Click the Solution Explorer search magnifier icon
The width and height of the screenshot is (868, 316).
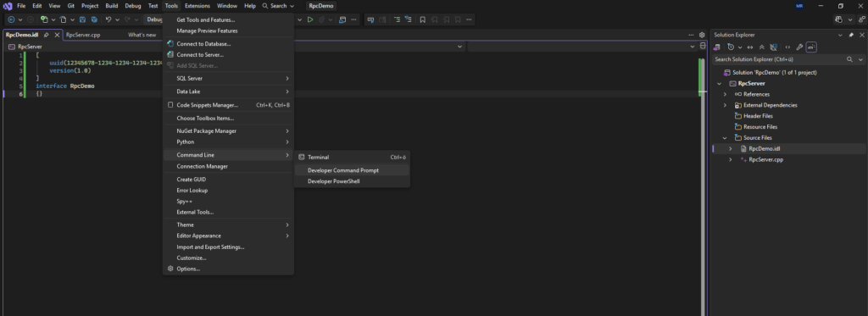[849, 59]
